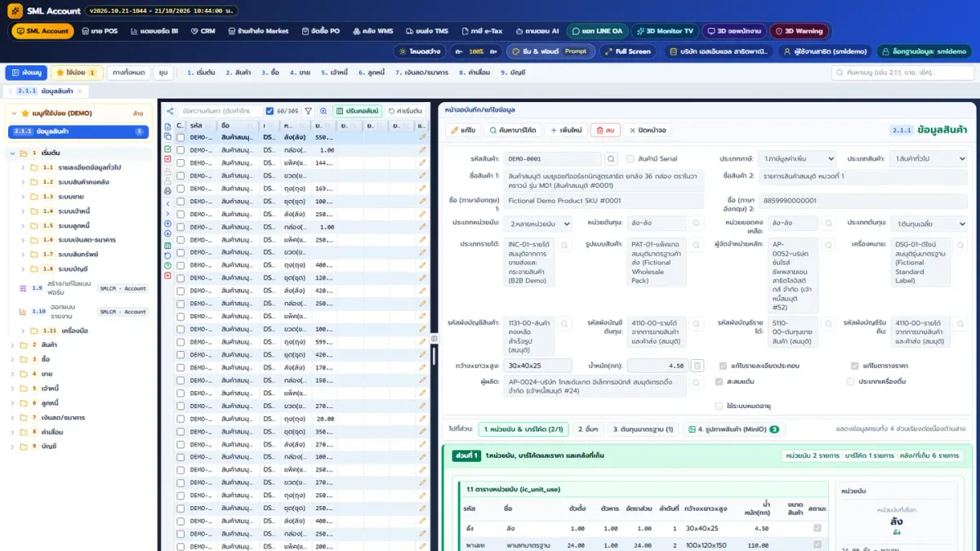Viewport: 980px width, 551px height.
Task: Tick ประเภทเครื่องดื่ม checkbox
Action: tap(851, 381)
